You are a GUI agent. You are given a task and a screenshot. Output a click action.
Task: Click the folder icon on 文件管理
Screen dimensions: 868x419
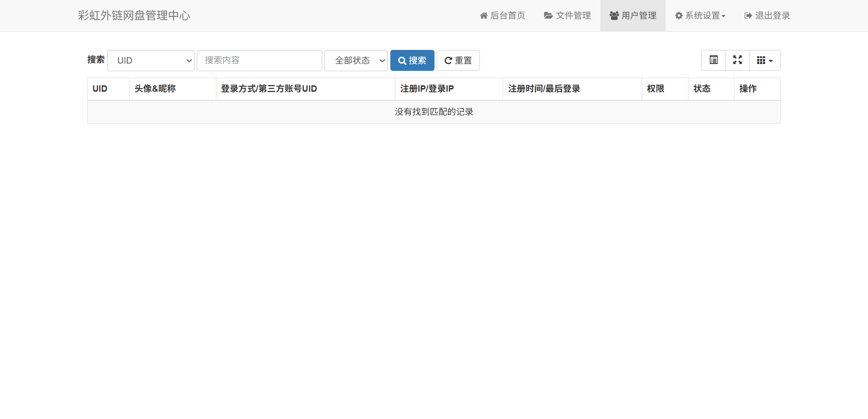548,15
